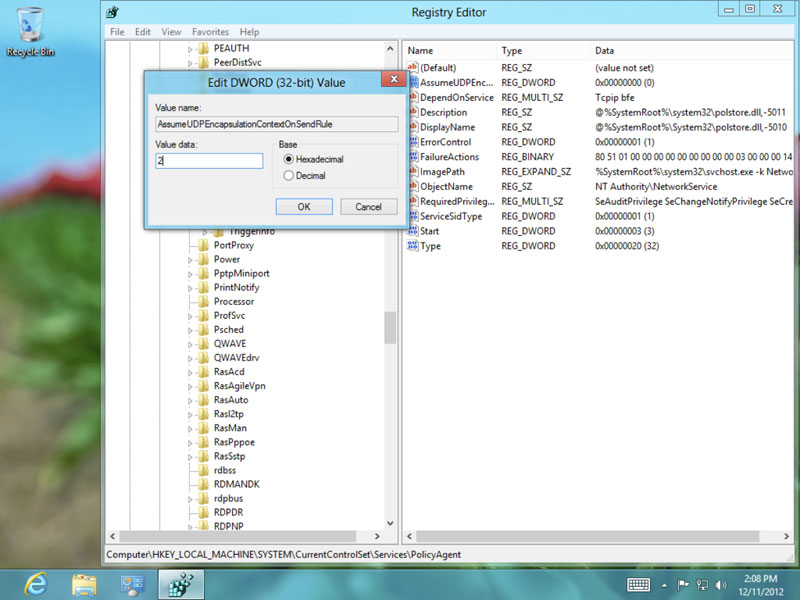This screenshot has height=600, width=800.
Task: Select the Decimal base option
Action: tap(289, 176)
